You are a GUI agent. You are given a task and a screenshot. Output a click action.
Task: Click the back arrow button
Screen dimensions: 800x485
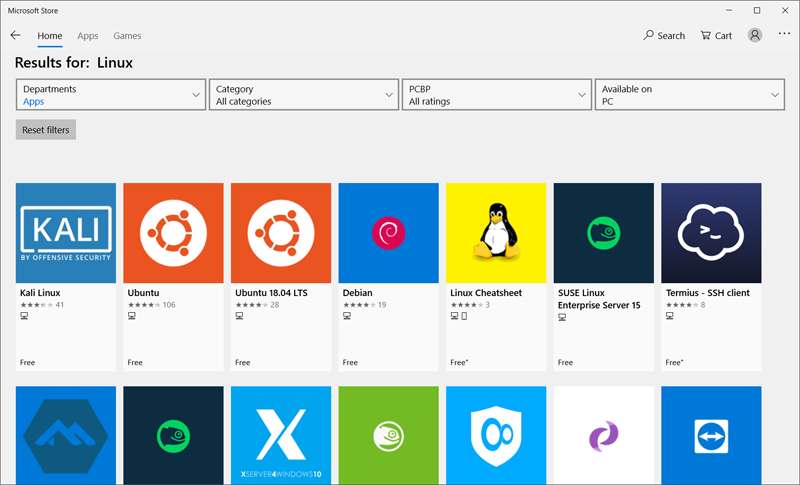click(x=15, y=35)
